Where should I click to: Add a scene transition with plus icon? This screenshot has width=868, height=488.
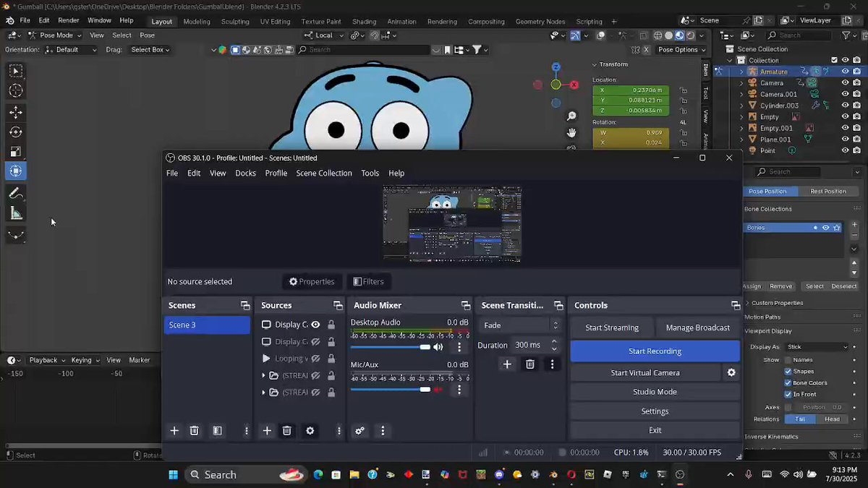point(506,364)
